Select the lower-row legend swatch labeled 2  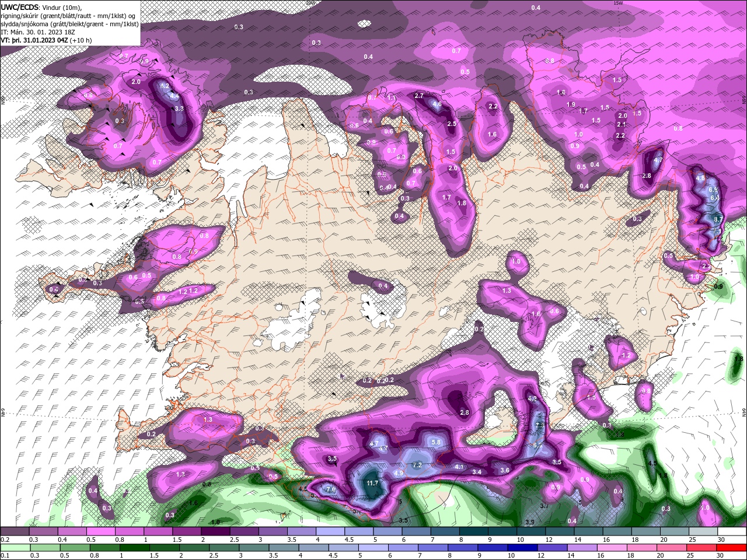pos(194,548)
